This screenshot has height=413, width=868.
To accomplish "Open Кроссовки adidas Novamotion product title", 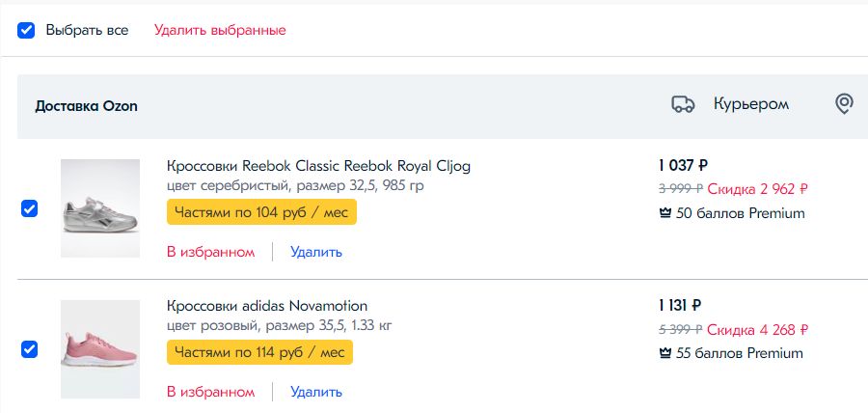I will pos(267,306).
